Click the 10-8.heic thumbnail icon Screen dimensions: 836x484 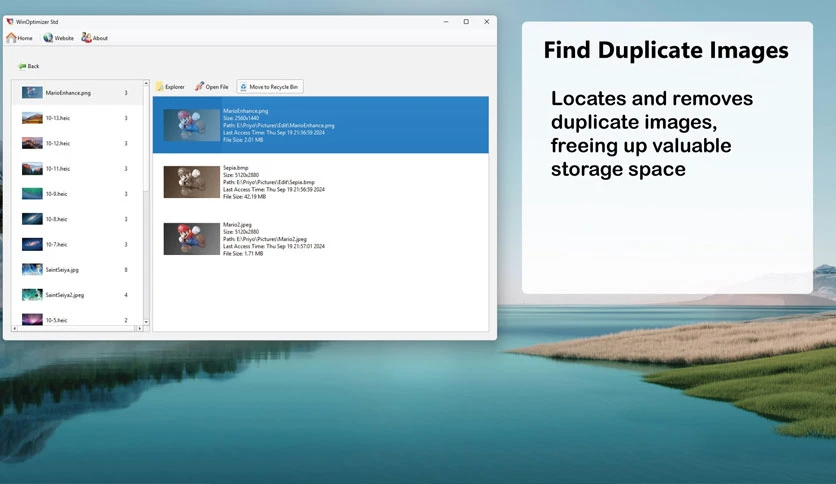click(32, 219)
